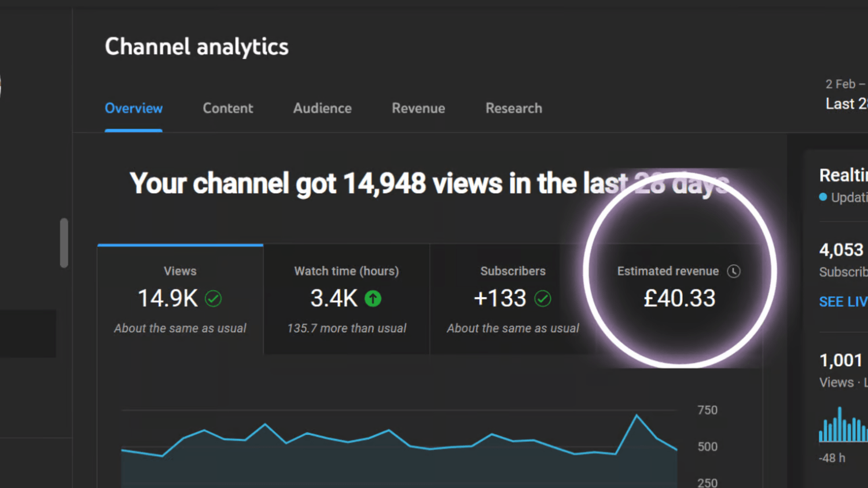Click the 4,053 subscribers count in Realtime panel
Image resolution: width=868 pixels, height=488 pixels.
(841, 250)
